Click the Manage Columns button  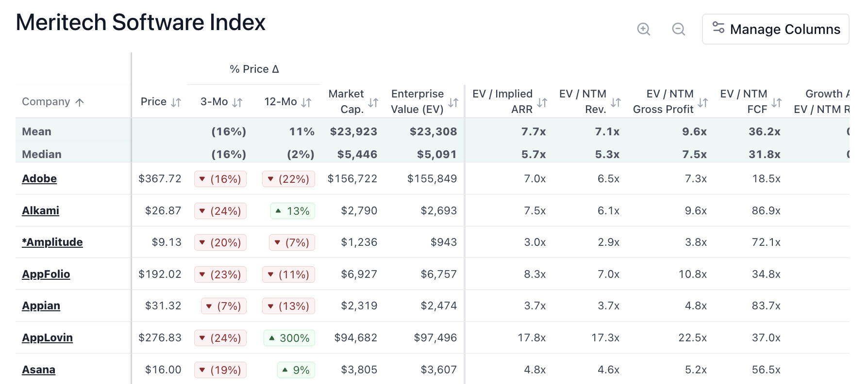point(775,29)
